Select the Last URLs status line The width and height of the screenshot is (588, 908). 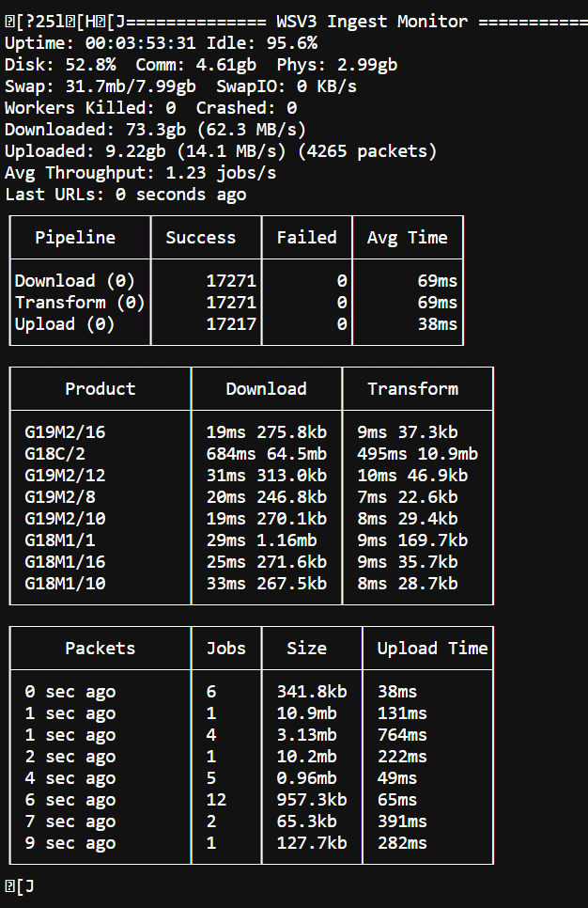pos(126,195)
